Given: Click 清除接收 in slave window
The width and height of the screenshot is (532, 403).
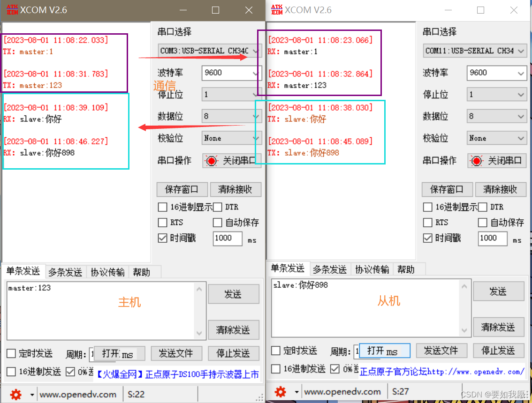Looking at the screenshot, I should point(501,189).
